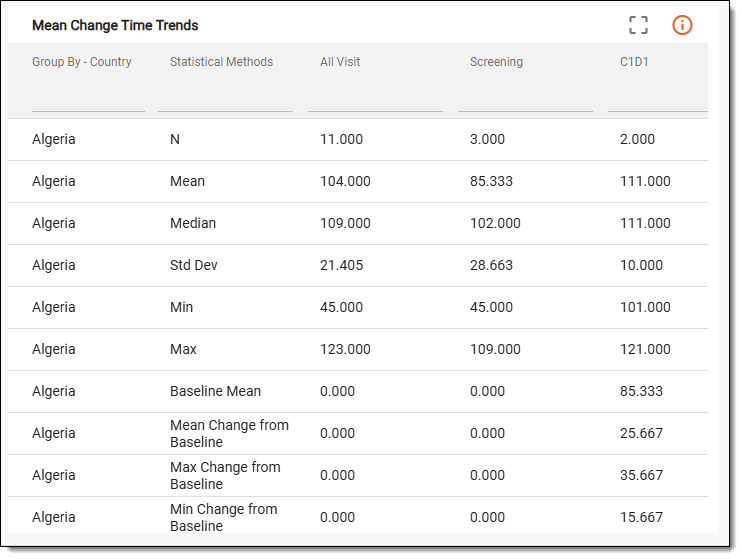Click the Group By - Country filter field
This screenshot has width=742, height=559.
88,102
